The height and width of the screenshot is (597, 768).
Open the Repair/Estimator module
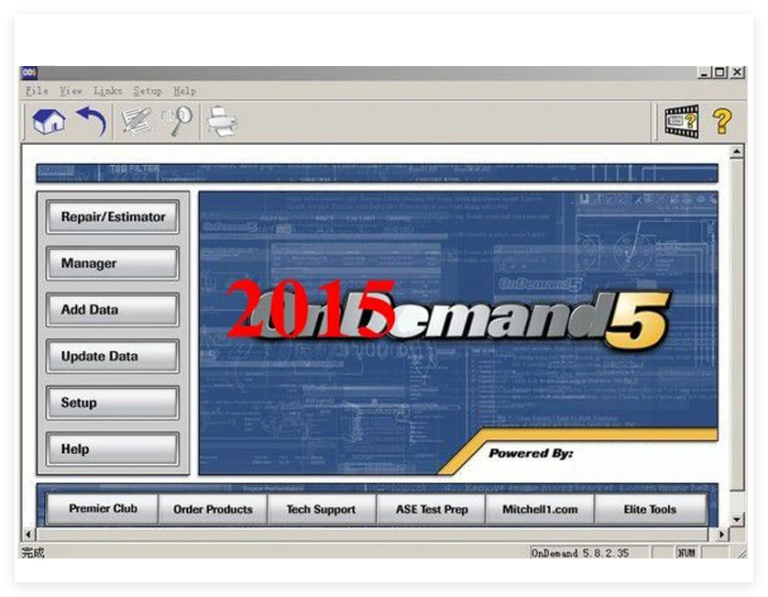click(113, 217)
